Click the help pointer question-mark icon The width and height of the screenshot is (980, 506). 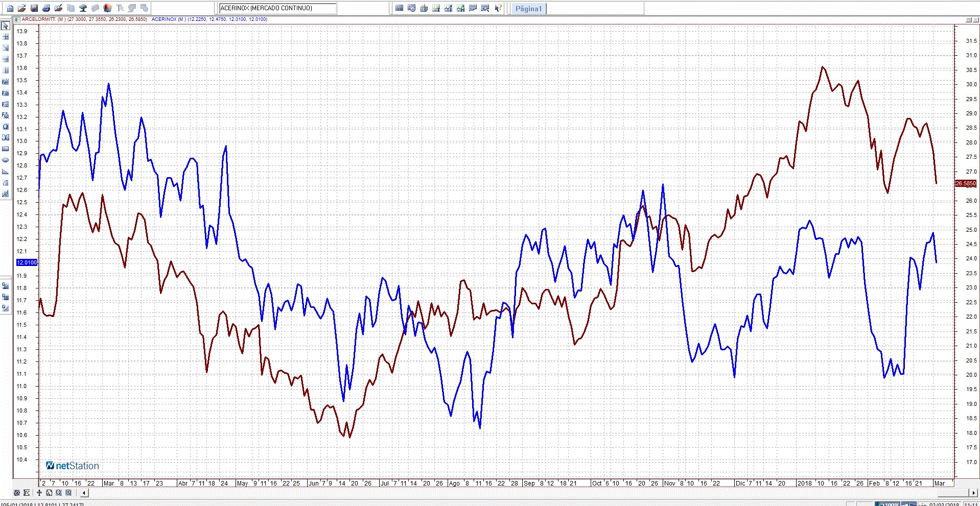(498, 8)
